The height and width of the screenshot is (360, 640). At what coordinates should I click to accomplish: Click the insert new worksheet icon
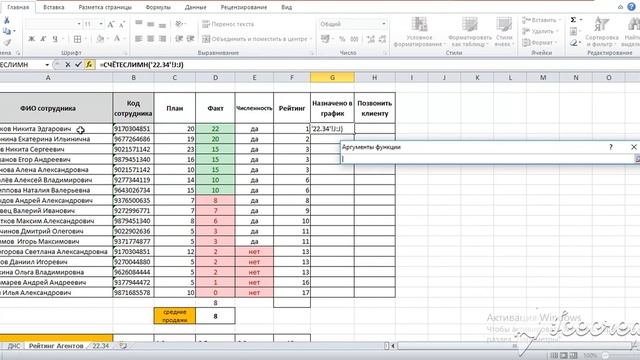click(123, 346)
